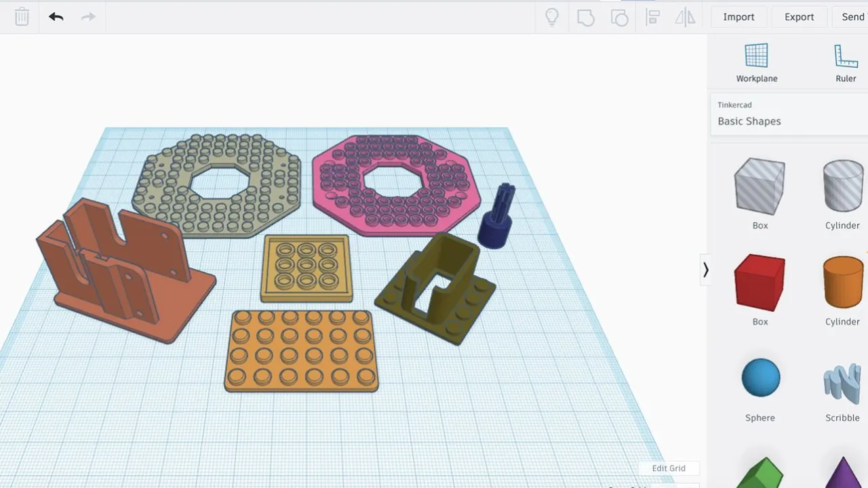
Task: Open the Send menu
Action: [x=853, y=17]
